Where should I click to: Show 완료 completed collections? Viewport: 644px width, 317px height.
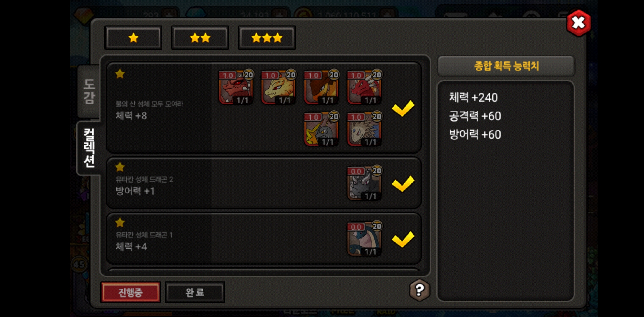click(195, 292)
